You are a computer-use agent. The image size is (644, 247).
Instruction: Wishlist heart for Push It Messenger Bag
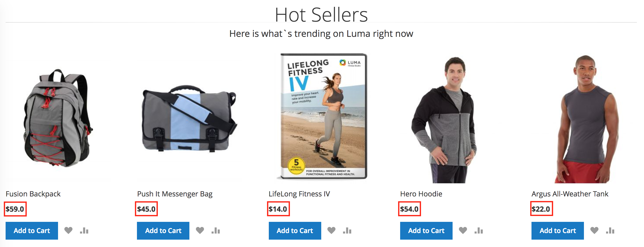200,230
